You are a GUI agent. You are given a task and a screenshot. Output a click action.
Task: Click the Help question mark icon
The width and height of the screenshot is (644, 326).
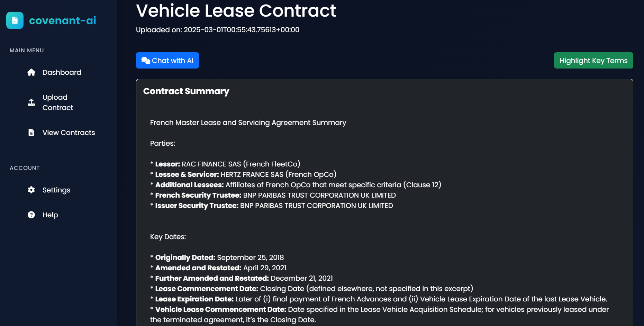[x=31, y=215]
